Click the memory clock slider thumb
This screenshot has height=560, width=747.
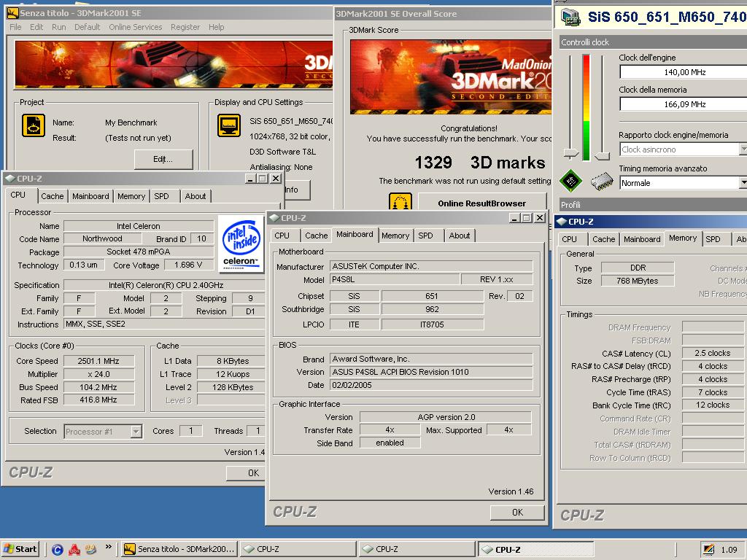tap(603, 156)
